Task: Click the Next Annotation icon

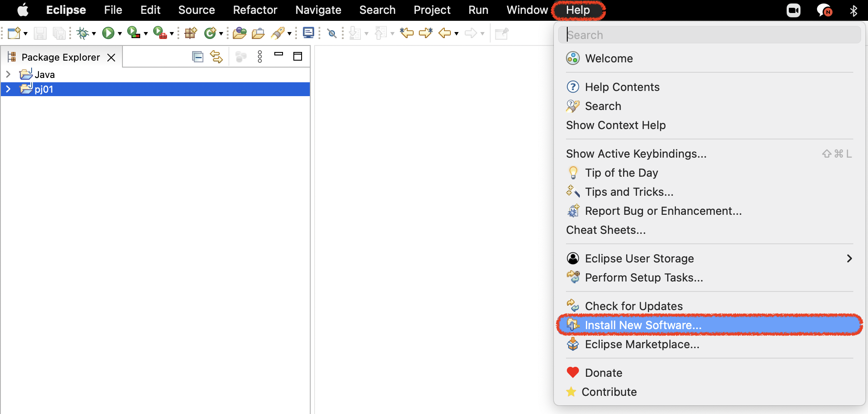Action: tap(355, 33)
